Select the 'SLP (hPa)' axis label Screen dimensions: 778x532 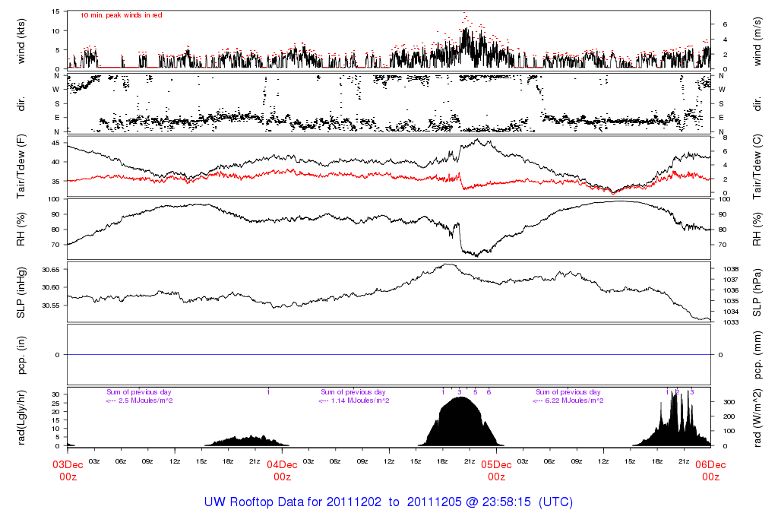pyautogui.click(x=757, y=293)
